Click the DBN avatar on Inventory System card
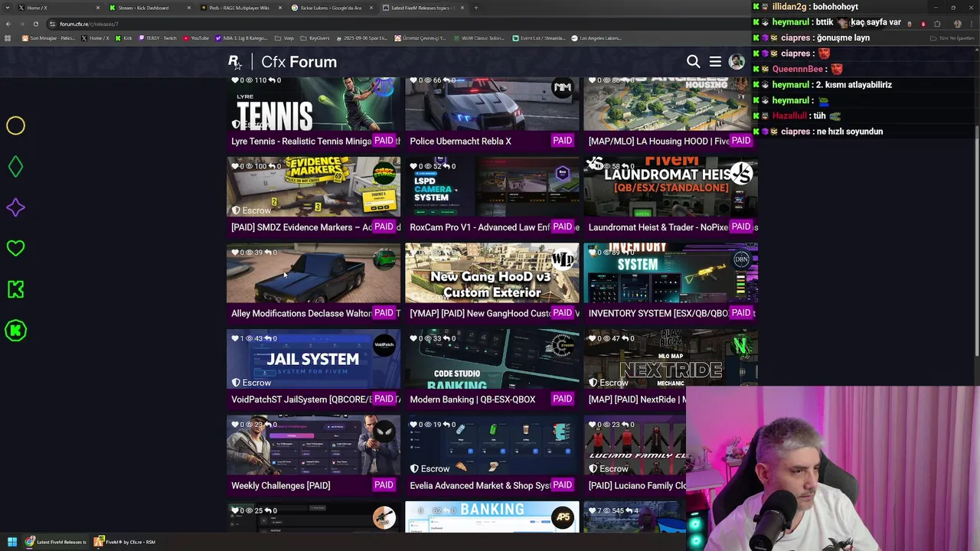The image size is (980, 551). click(741, 260)
